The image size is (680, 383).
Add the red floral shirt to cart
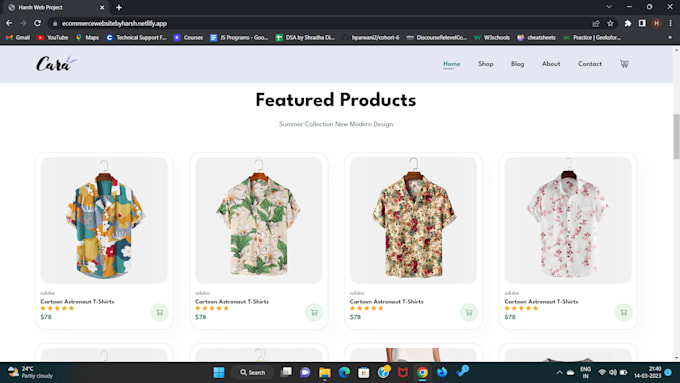tap(469, 312)
